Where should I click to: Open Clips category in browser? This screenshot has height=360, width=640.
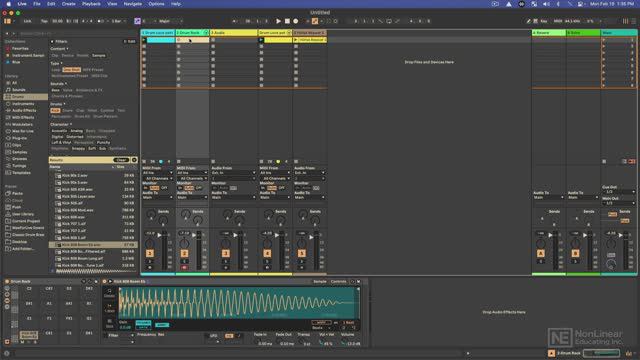[16, 145]
